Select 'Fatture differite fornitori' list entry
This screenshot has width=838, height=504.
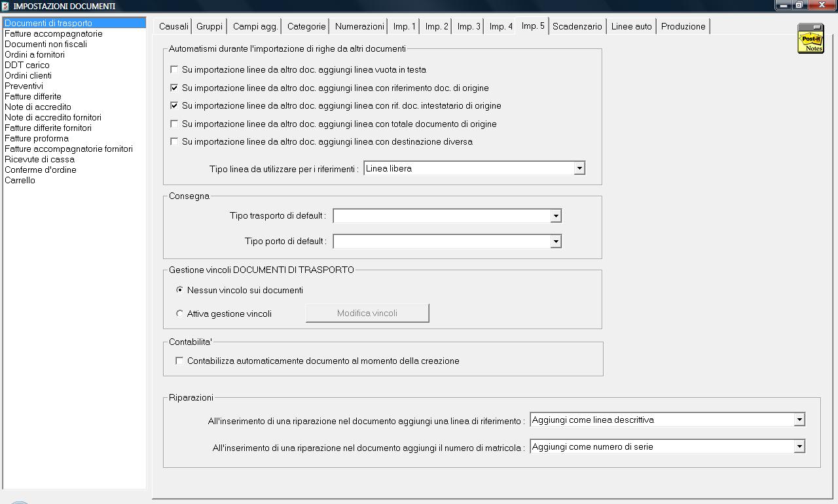pyautogui.click(x=75, y=128)
